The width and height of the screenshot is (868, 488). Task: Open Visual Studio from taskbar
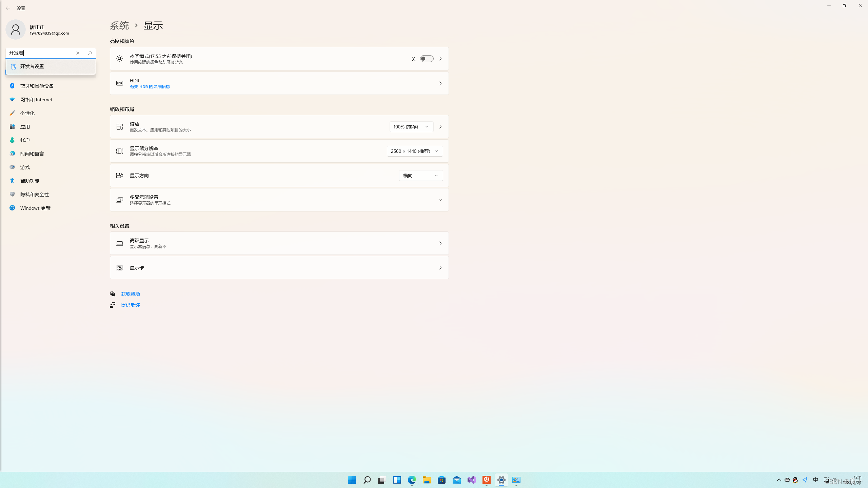tap(471, 480)
